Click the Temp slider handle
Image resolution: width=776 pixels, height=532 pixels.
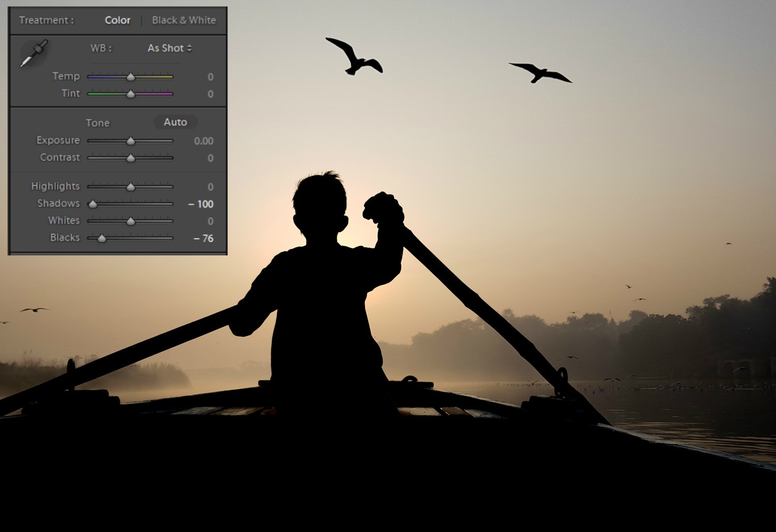point(130,76)
